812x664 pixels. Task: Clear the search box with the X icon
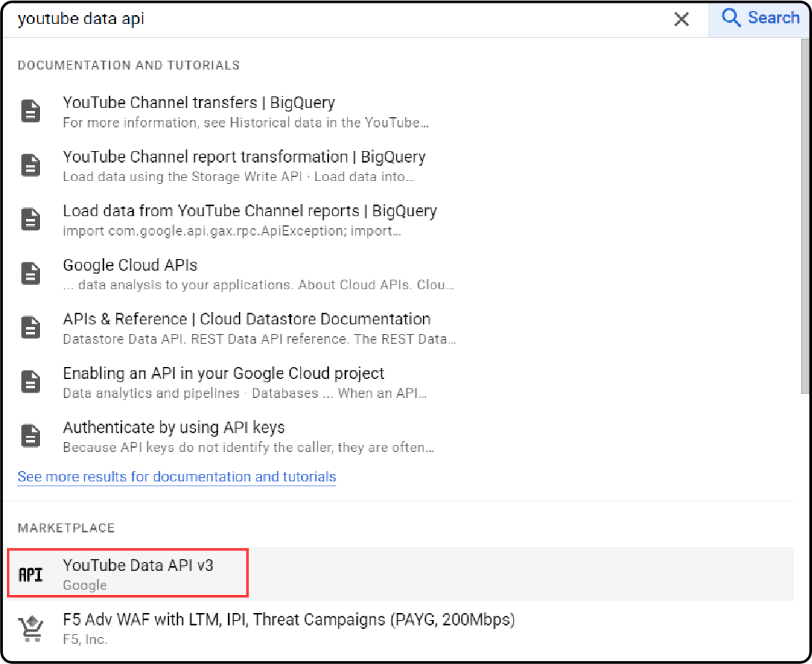[x=682, y=19]
